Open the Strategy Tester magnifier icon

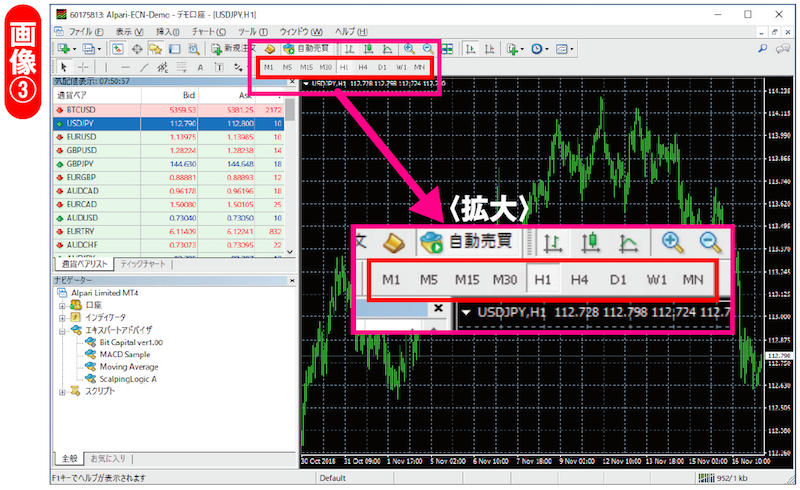click(x=193, y=49)
